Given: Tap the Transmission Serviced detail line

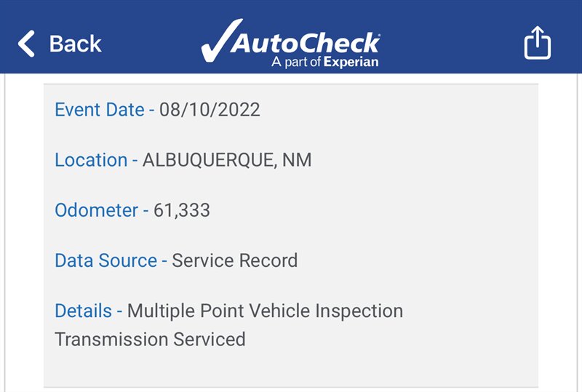Looking at the screenshot, I should (150, 340).
